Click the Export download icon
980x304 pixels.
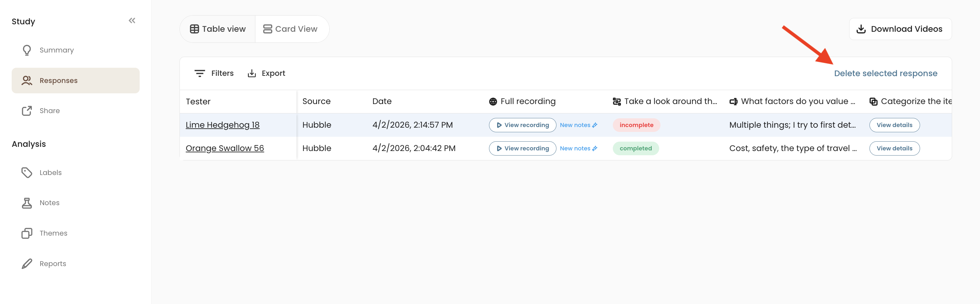click(252, 73)
